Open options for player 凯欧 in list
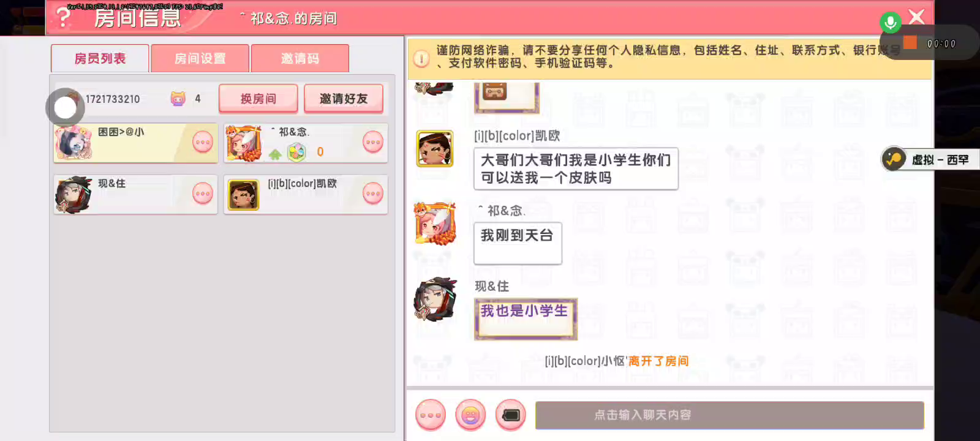The image size is (980, 441). (373, 194)
